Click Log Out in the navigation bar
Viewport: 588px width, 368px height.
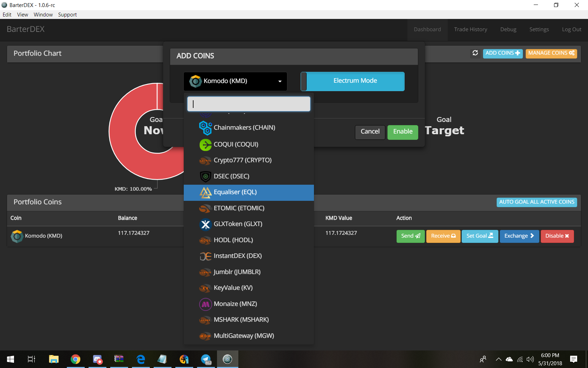click(572, 29)
